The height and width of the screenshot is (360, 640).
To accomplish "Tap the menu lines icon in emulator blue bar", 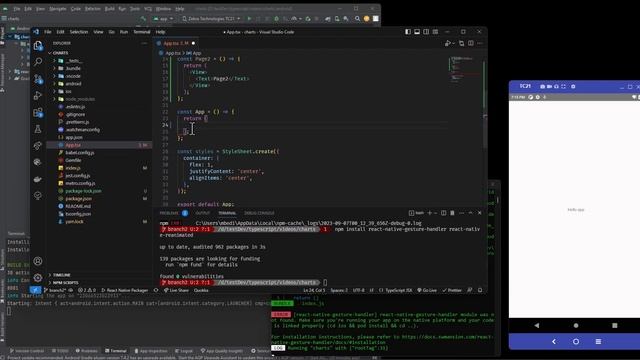I will point(598,341).
